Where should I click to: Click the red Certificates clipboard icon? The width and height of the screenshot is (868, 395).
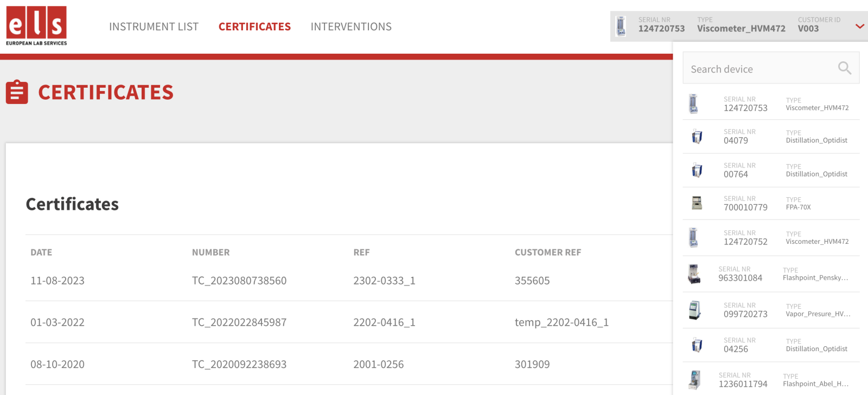(x=17, y=92)
